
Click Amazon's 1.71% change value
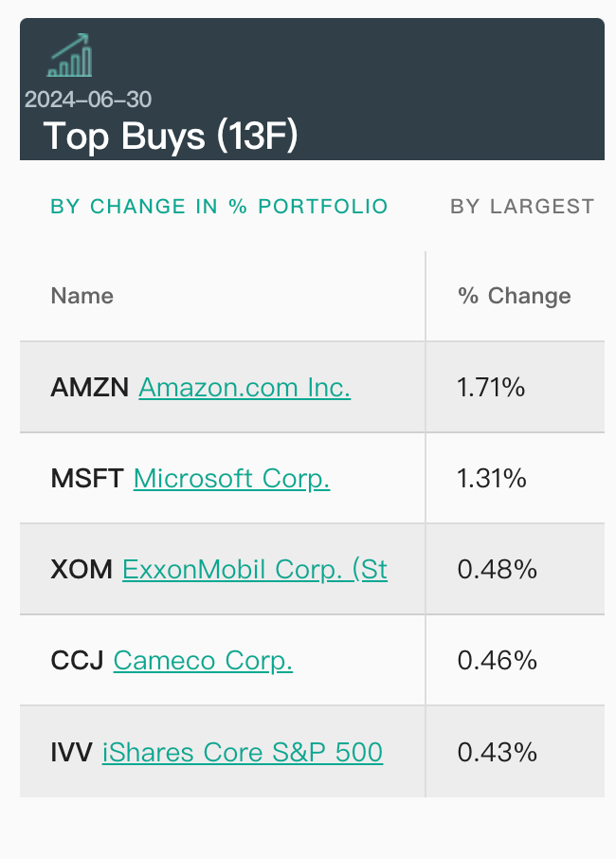(491, 388)
